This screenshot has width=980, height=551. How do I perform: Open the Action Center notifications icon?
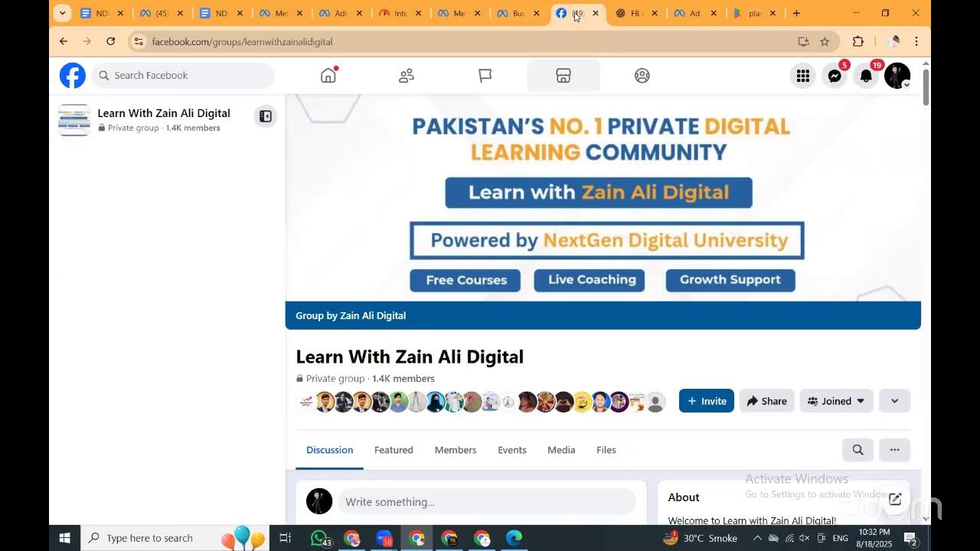[911, 538]
